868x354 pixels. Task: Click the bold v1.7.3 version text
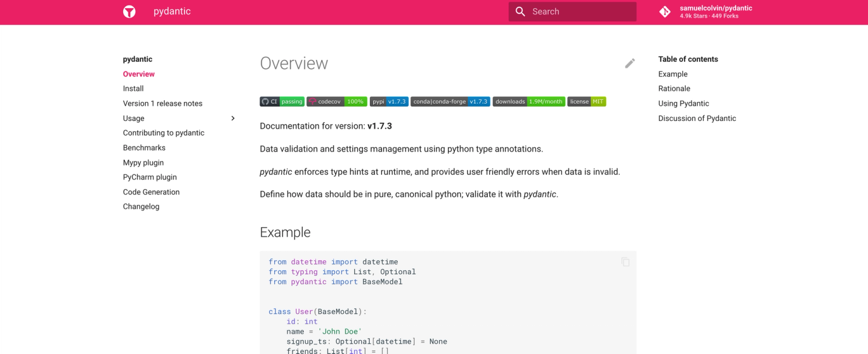[x=380, y=126]
